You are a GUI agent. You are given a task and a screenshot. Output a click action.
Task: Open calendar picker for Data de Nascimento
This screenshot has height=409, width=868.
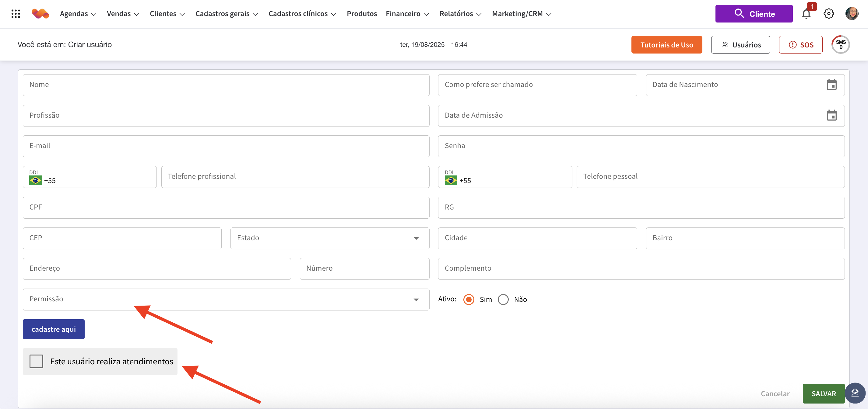(x=831, y=85)
